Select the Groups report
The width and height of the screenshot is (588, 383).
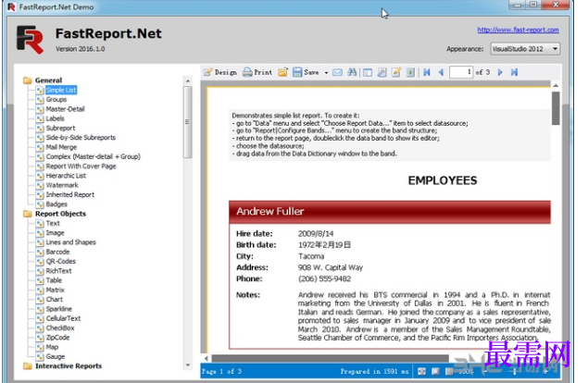click(x=56, y=99)
